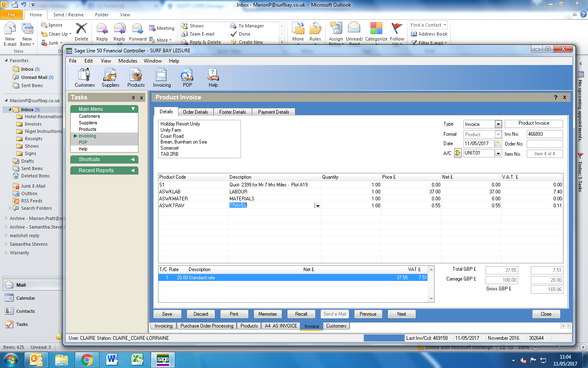Viewport: 588px width, 368px height.
Task: Open the invoice Type dropdown
Action: [x=498, y=124]
